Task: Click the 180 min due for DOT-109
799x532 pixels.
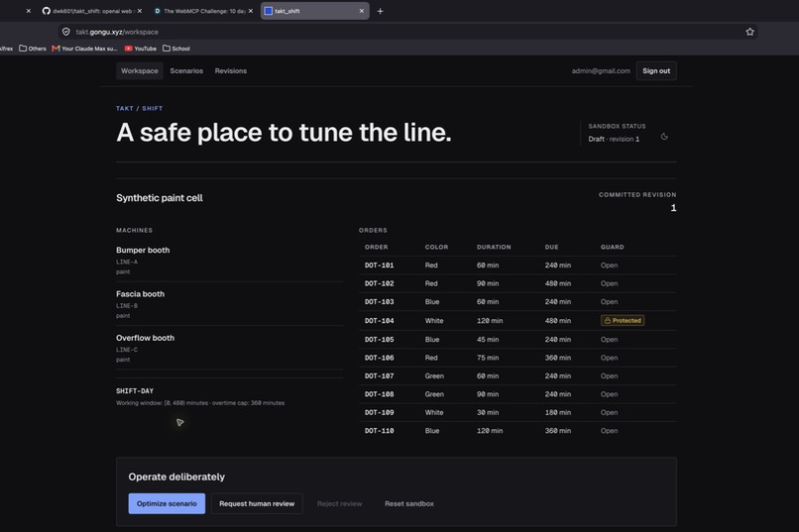Action: [558, 413]
